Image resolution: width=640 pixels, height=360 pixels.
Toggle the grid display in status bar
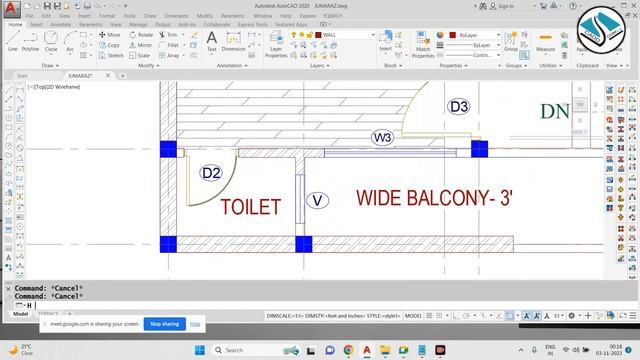point(429,316)
